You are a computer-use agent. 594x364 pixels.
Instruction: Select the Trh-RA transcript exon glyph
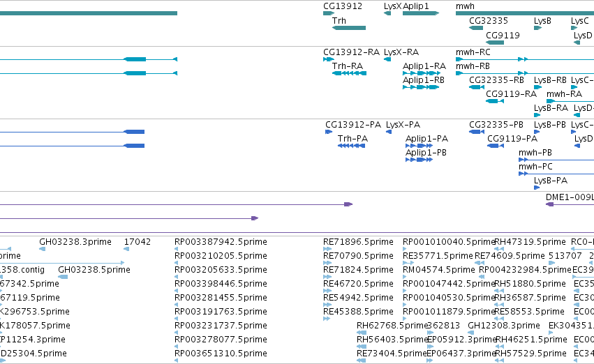349,73
